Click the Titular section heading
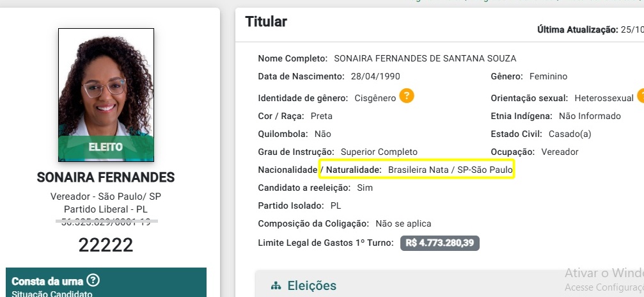644x297 pixels. 266,22
